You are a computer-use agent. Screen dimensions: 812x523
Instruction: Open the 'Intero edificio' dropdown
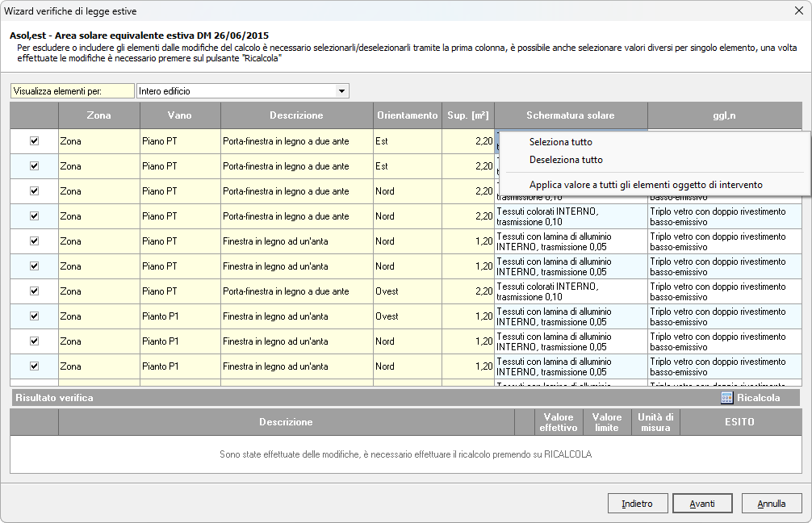tap(341, 91)
